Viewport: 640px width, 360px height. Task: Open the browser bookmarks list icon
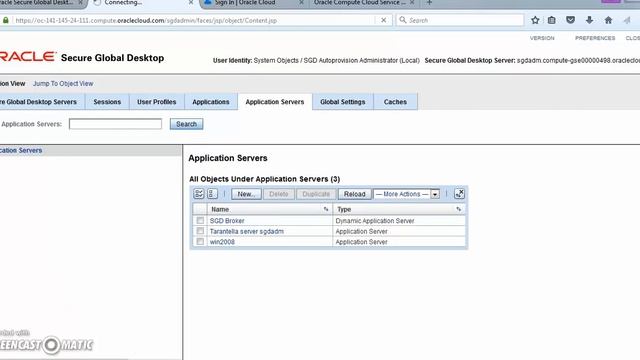click(x=551, y=20)
